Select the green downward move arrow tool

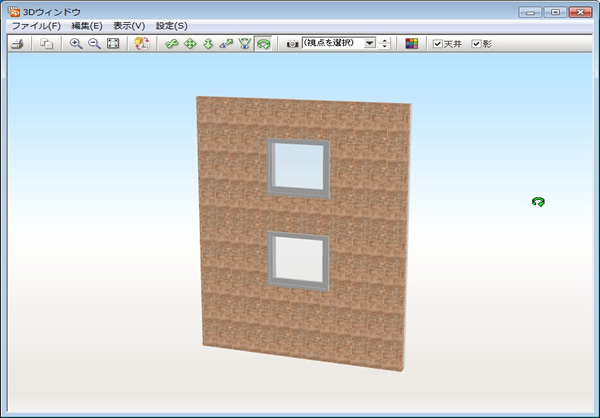pyautogui.click(x=208, y=44)
